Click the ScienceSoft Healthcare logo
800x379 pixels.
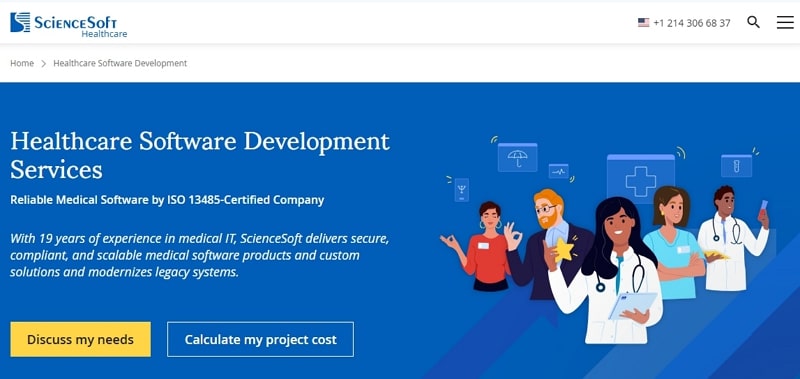point(68,25)
